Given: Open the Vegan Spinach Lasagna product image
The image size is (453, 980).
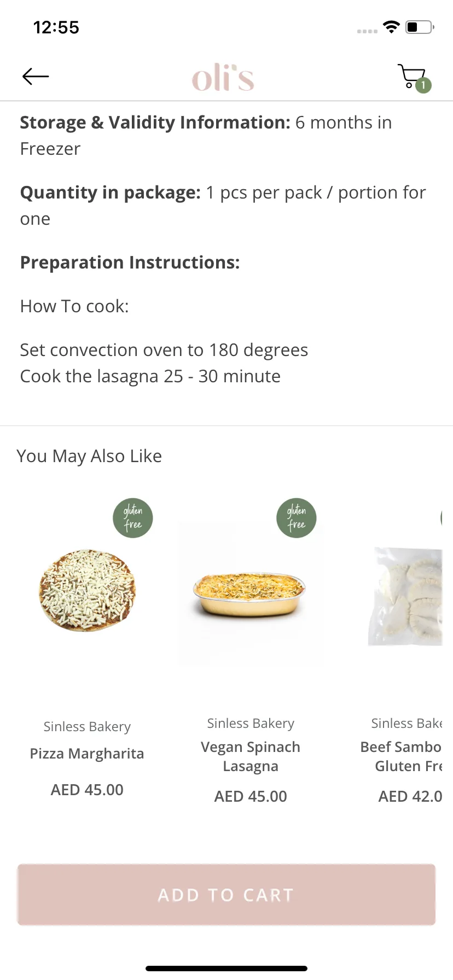Looking at the screenshot, I should 250,594.
